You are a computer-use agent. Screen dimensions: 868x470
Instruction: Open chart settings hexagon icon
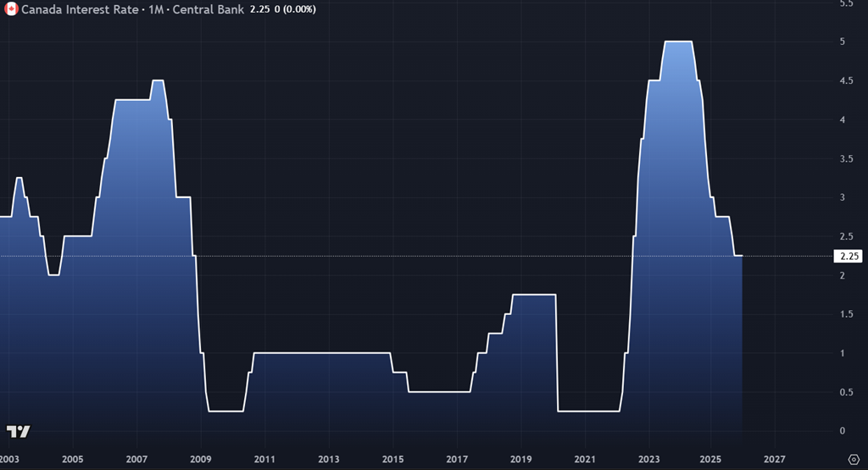click(x=853, y=458)
